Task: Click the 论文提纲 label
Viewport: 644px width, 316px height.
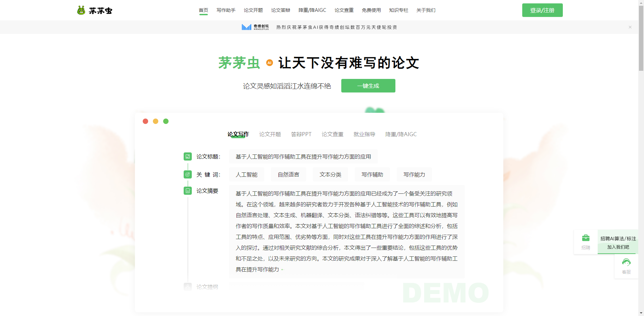Action: click(207, 287)
